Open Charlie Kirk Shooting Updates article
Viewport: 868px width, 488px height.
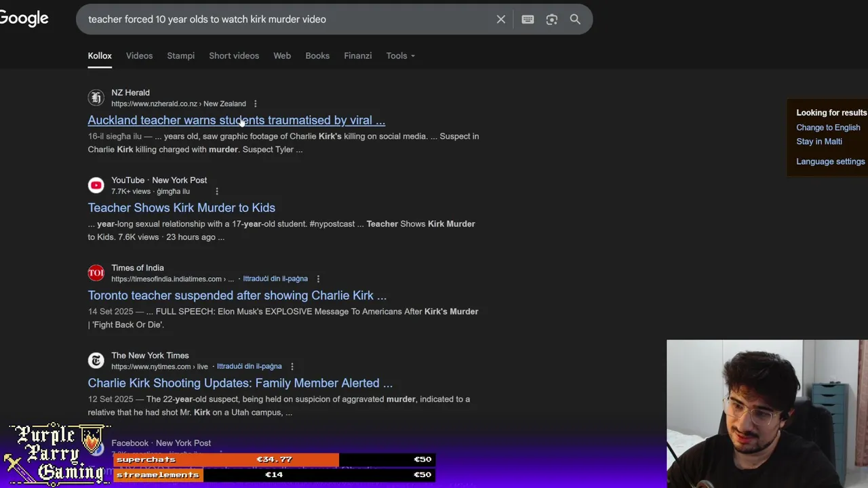point(240,383)
